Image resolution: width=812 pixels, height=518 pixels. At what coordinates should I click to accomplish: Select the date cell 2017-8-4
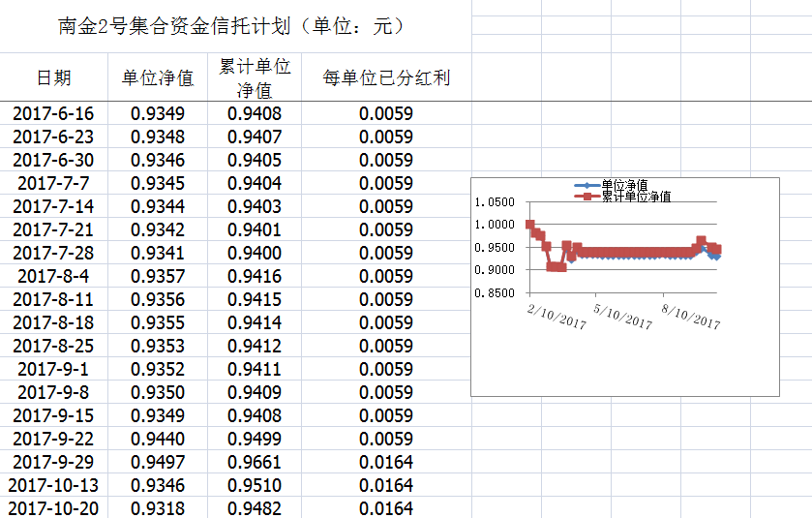click(53, 276)
